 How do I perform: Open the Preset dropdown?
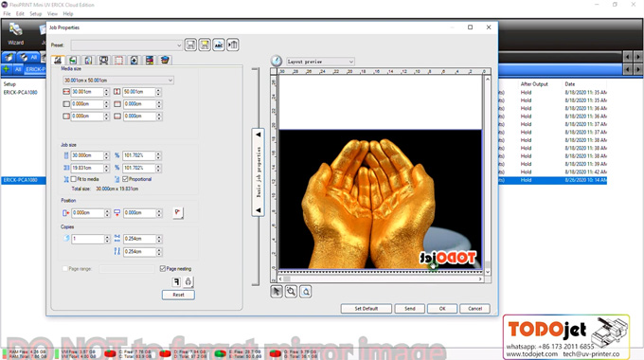[x=127, y=45]
